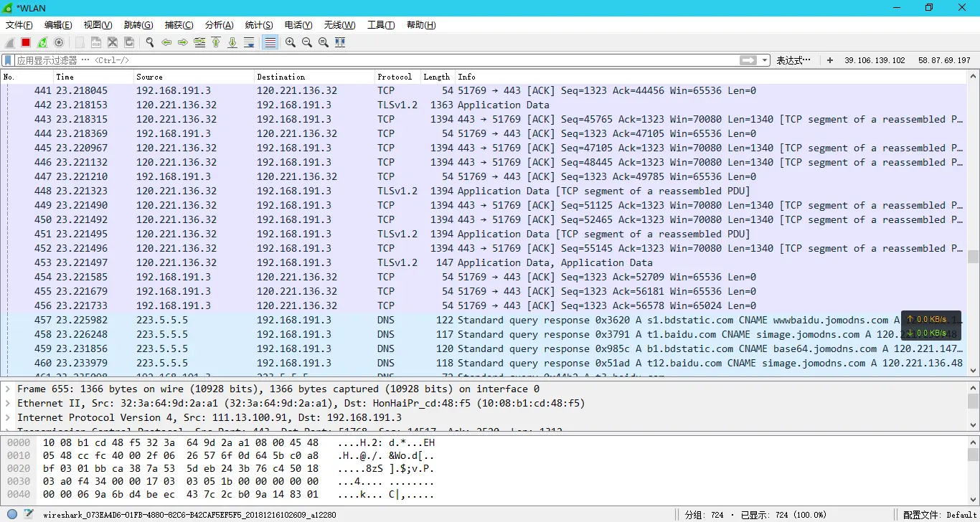Image resolution: width=980 pixels, height=522 pixels.
Task: Click the start capture shark fin icon
Action: pyautogui.click(x=10, y=42)
